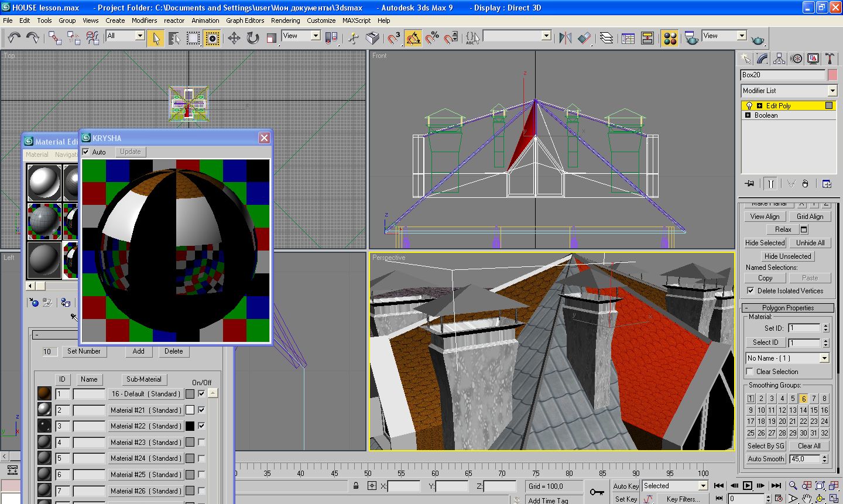Toggle the Auto Key animation mode
This screenshot has height=504, width=843.
[x=625, y=486]
